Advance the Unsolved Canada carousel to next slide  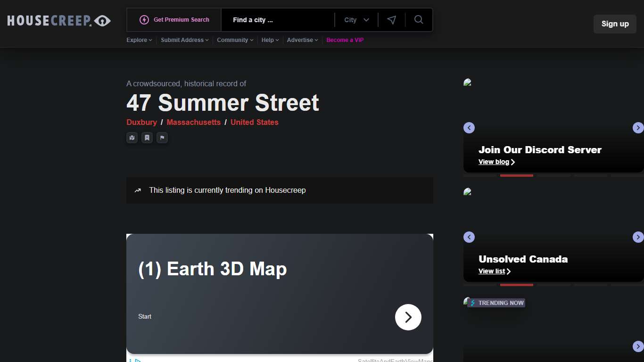(x=638, y=237)
